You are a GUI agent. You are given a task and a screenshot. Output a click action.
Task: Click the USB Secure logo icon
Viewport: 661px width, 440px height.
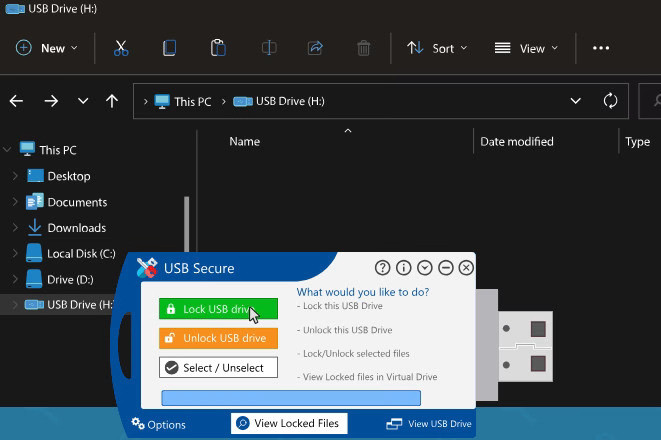click(x=147, y=268)
